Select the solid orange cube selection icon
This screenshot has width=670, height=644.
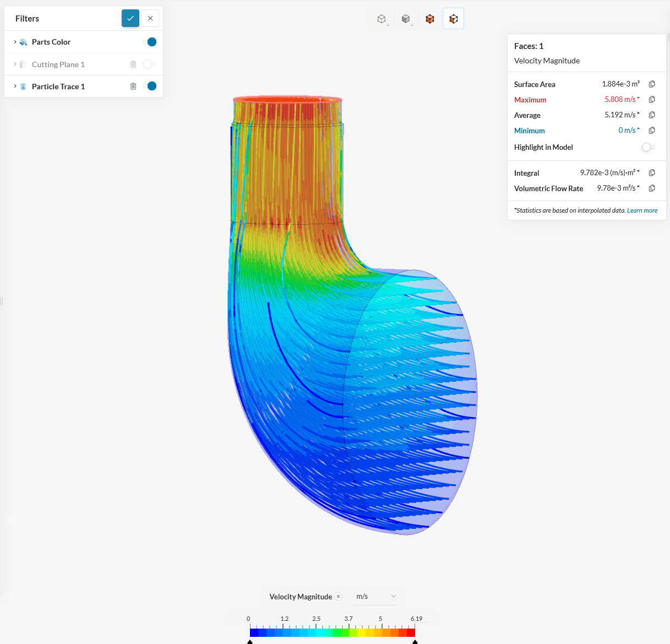coord(430,19)
